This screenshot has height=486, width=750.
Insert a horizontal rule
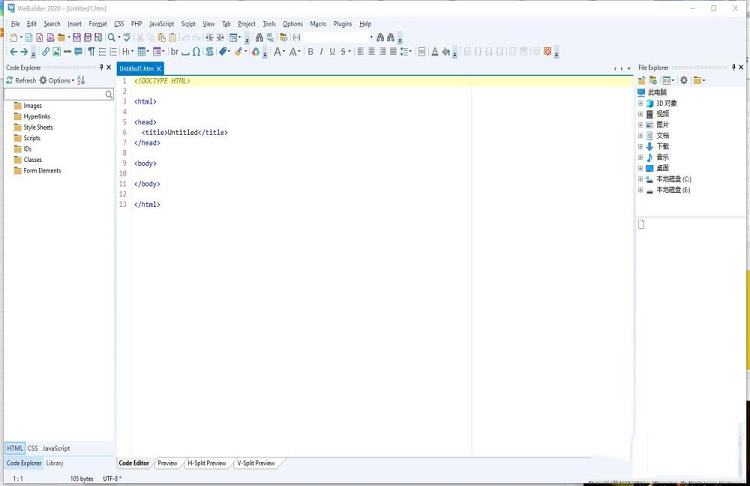(x=67, y=52)
